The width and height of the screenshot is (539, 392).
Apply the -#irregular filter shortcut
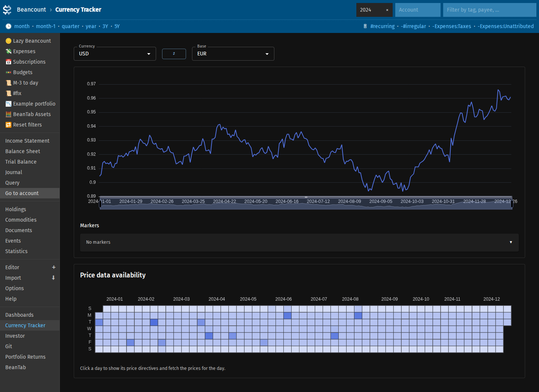click(414, 26)
